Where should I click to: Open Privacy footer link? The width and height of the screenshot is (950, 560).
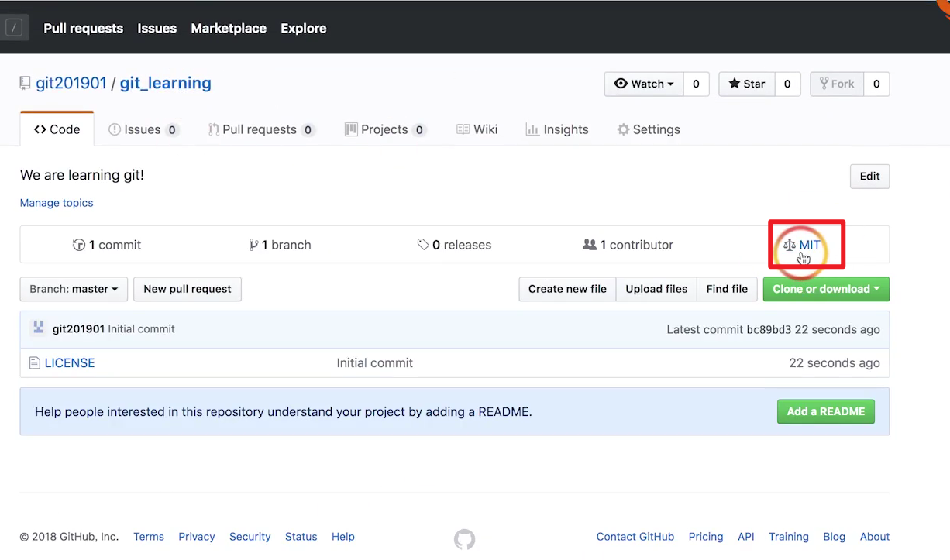(197, 537)
